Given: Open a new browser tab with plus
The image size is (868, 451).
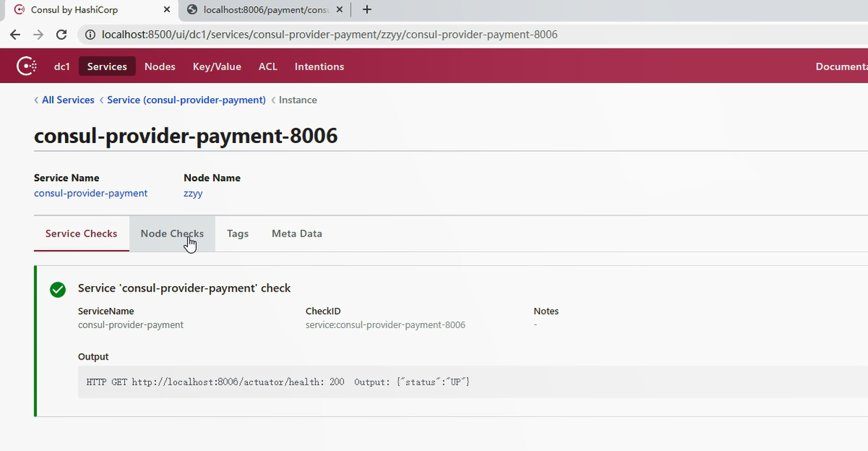Looking at the screenshot, I should [x=366, y=10].
